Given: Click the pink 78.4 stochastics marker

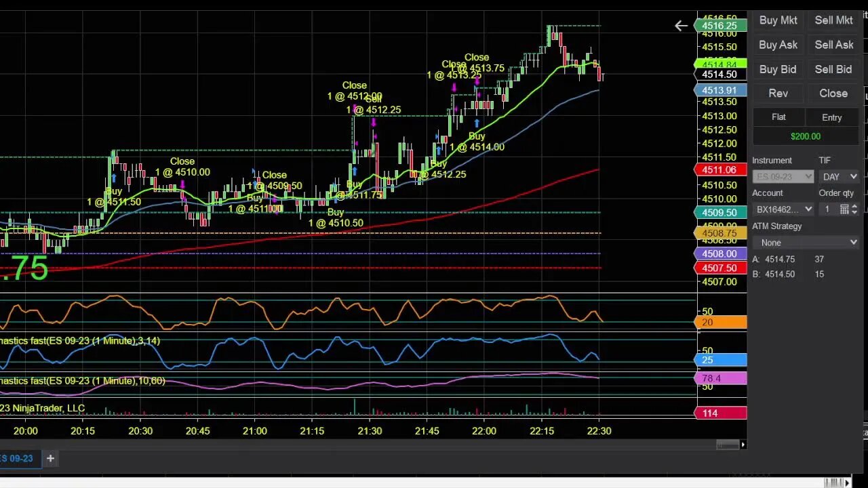Looking at the screenshot, I should pyautogui.click(x=722, y=378).
